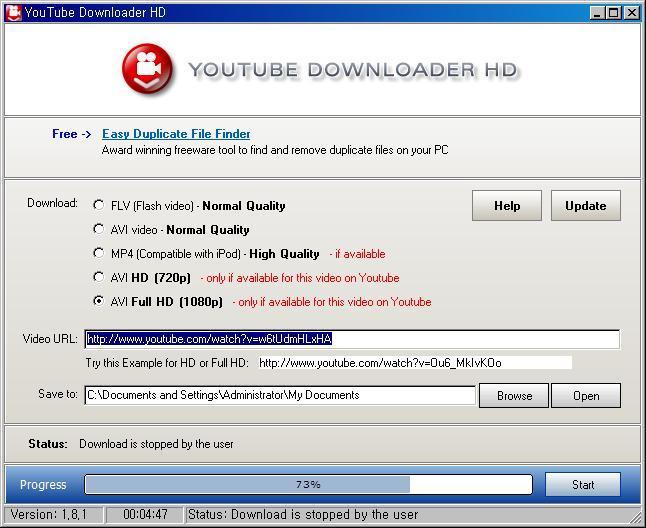Select AVI Full HD 1080p radio button
Viewport: 646px width, 528px height.
click(x=98, y=301)
